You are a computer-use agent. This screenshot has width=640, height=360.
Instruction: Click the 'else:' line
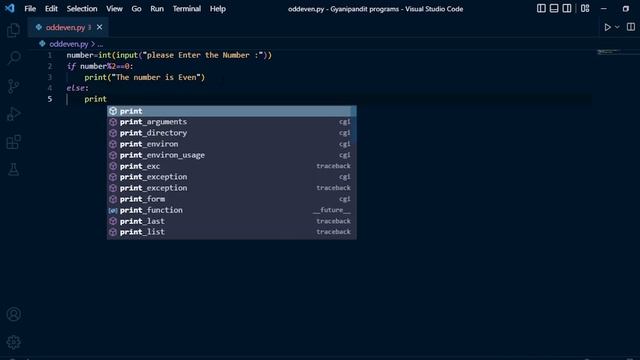[x=78, y=88]
